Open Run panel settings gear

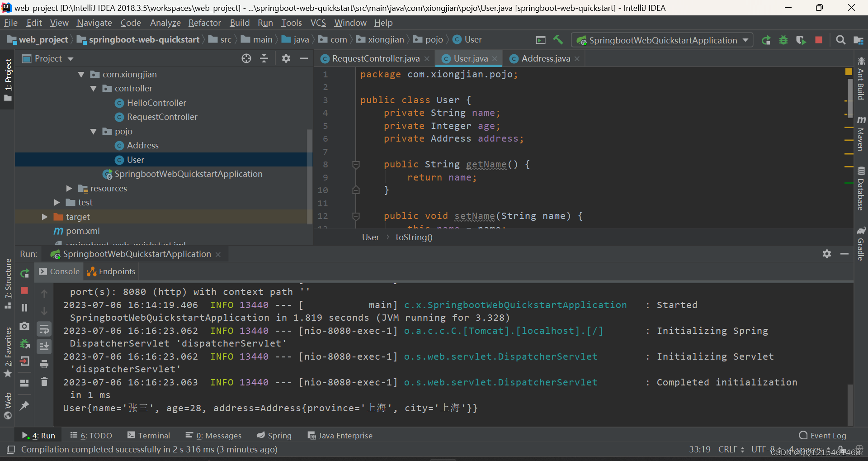tap(827, 254)
